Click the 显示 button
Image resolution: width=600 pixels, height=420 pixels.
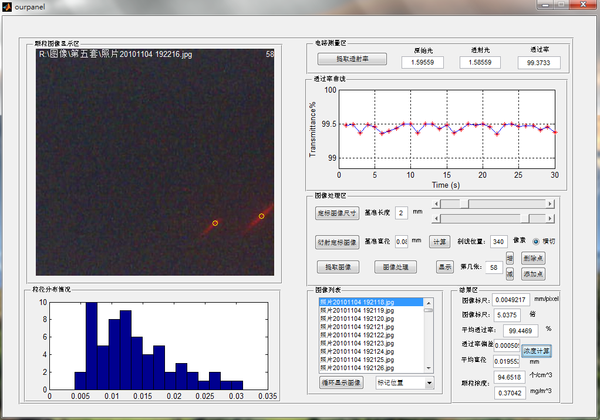click(444, 267)
